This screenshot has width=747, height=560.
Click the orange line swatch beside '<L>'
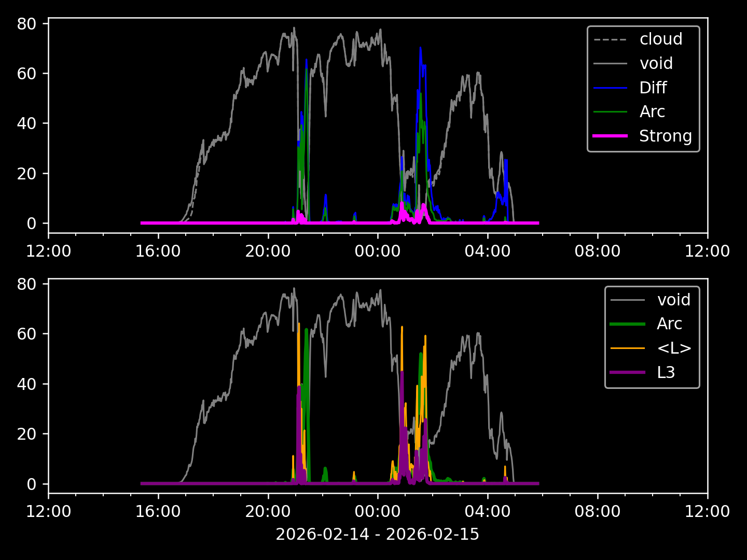(628, 348)
